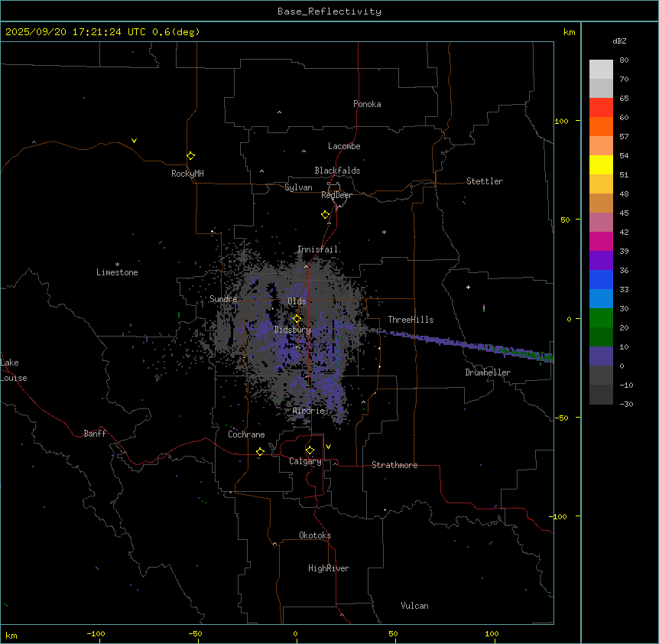
Task: Click the Banff town label
Action: 95,434
